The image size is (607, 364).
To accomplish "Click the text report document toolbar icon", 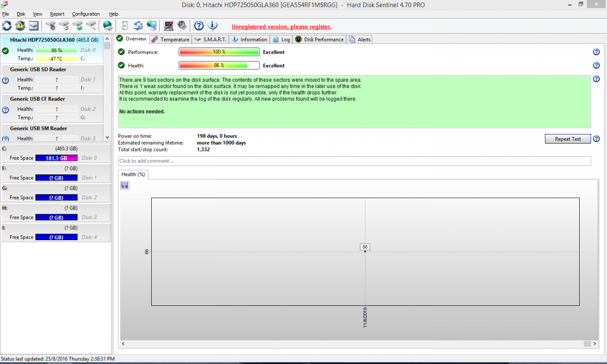I will coord(125,25).
